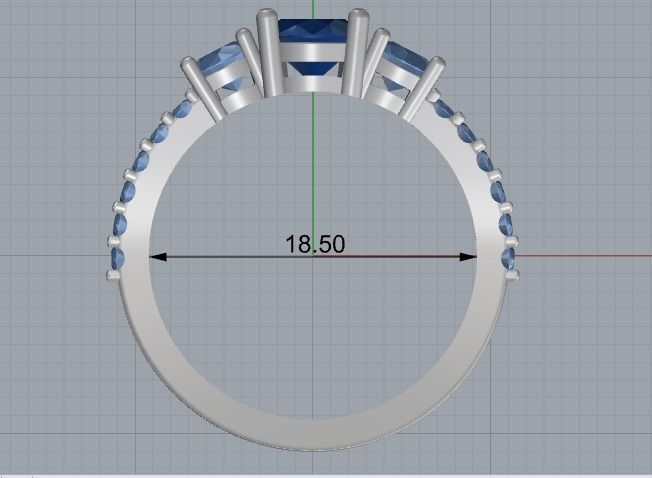652x478 pixels.
Task: Click the red horizontal axis line at right
Action: click(582, 255)
